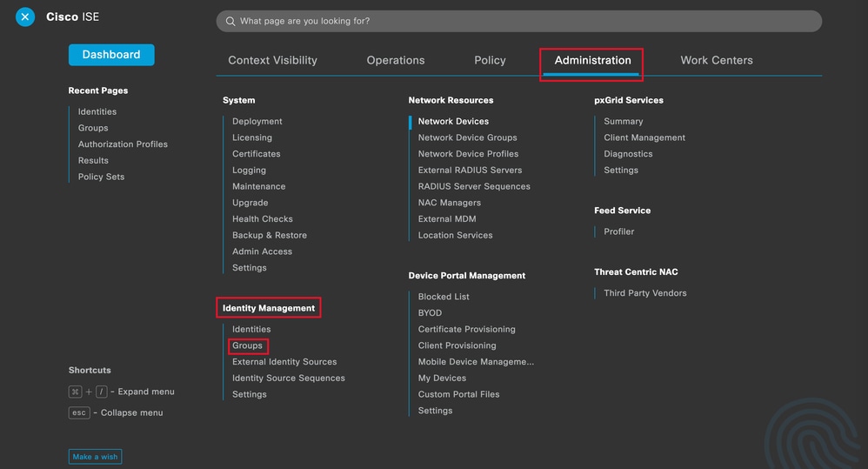This screenshot has width=868, height=469.
Task: Click the Network Resources heading
Action: [x=451, y=100]
